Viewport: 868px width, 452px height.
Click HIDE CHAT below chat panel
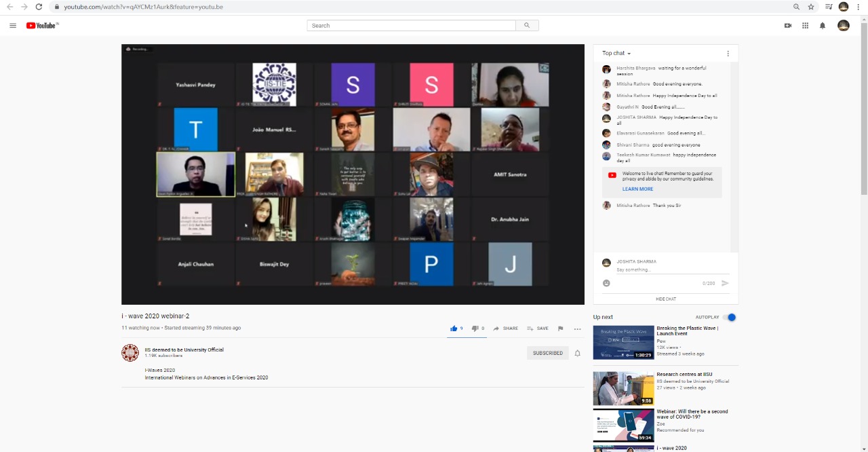[x=665, y=299]
